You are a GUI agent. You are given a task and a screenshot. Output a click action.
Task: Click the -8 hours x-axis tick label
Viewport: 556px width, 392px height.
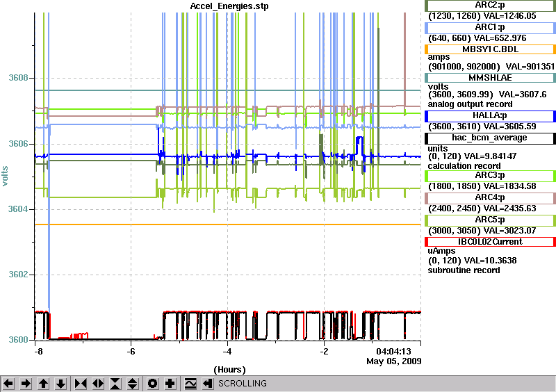(x=38, y=351)
